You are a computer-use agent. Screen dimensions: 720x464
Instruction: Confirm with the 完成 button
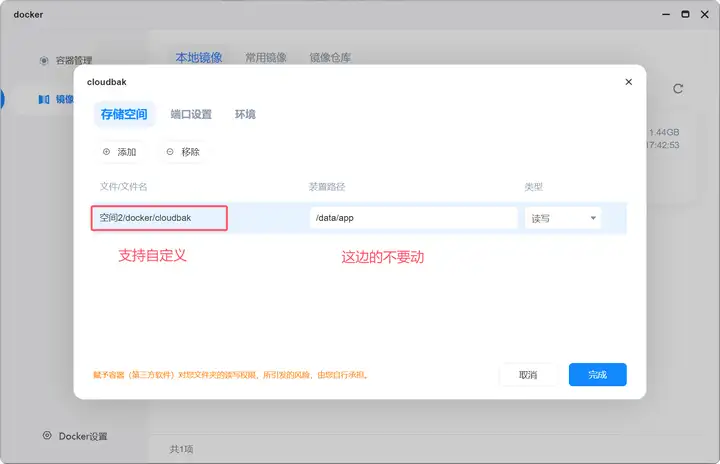tap(597, 375)
